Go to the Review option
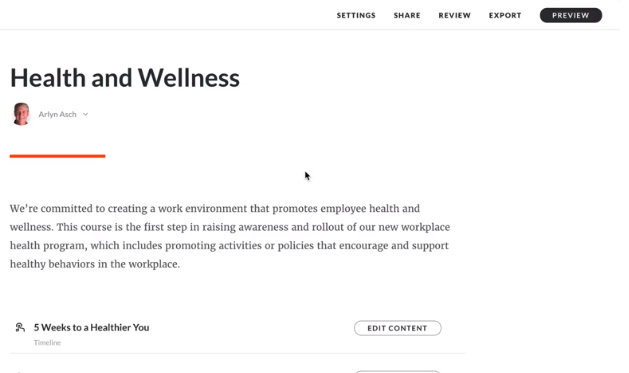The image size is (629, 373). [x=455, y=15]
